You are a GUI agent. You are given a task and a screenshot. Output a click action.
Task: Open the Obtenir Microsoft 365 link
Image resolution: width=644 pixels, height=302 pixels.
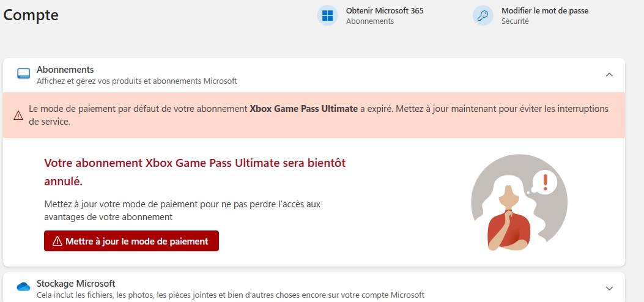[x=385, y=11]
